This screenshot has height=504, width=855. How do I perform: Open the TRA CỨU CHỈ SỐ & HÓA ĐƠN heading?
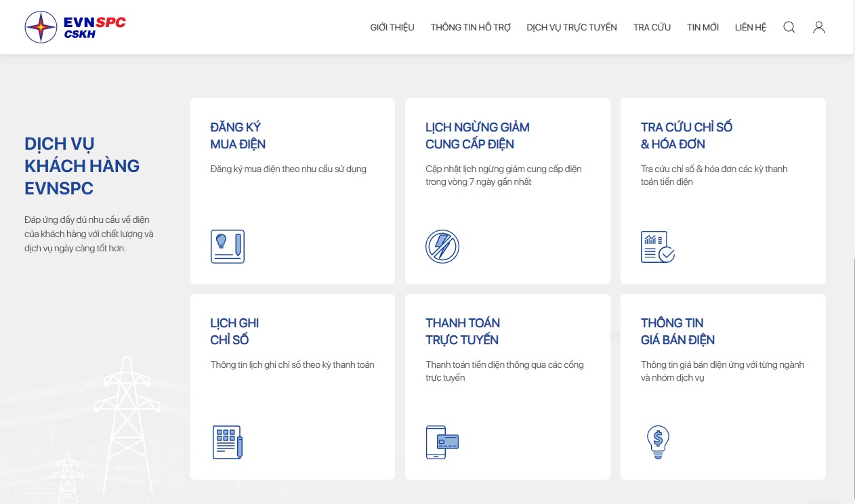click(x=686, y=135)
